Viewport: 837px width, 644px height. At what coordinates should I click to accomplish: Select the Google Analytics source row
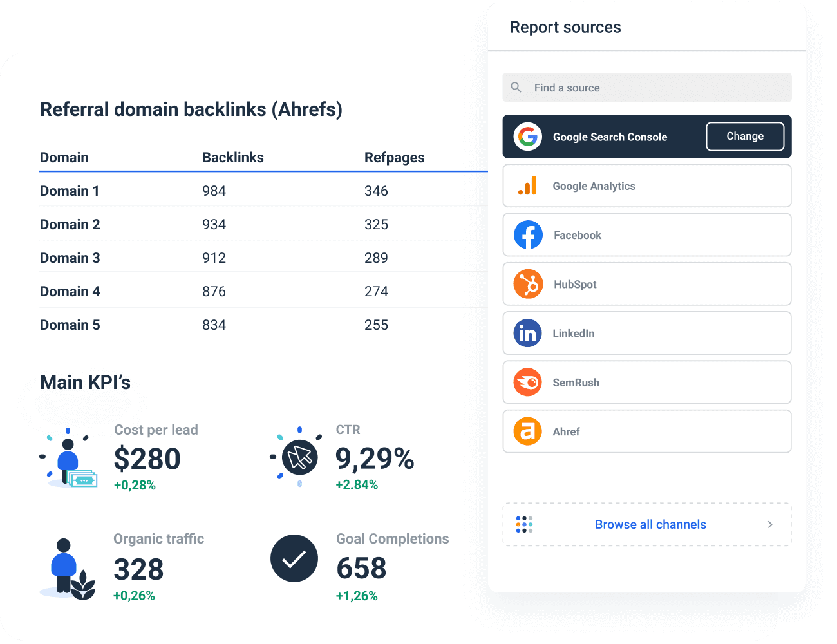coord(646,185)
